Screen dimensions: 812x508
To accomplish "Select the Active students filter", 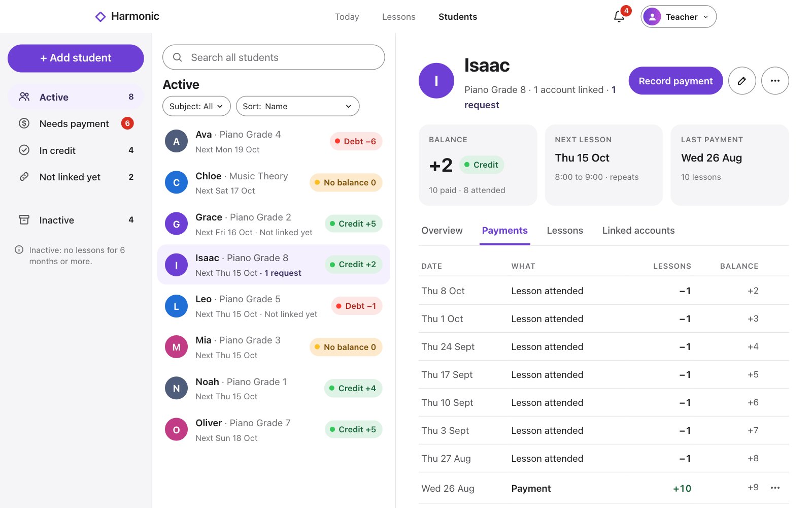I will click(x=76, y=97).
